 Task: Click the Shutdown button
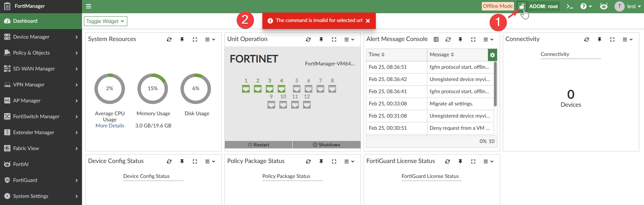326,145
